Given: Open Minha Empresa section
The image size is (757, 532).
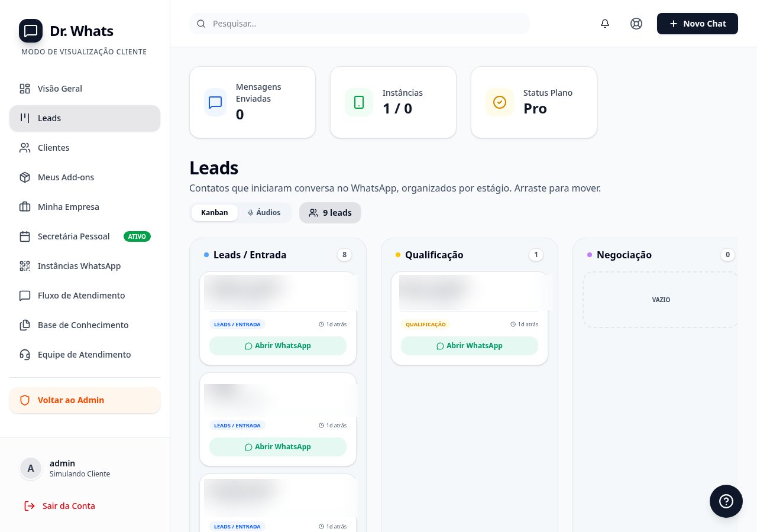Looking at the screenshot, I should [85, 207].
